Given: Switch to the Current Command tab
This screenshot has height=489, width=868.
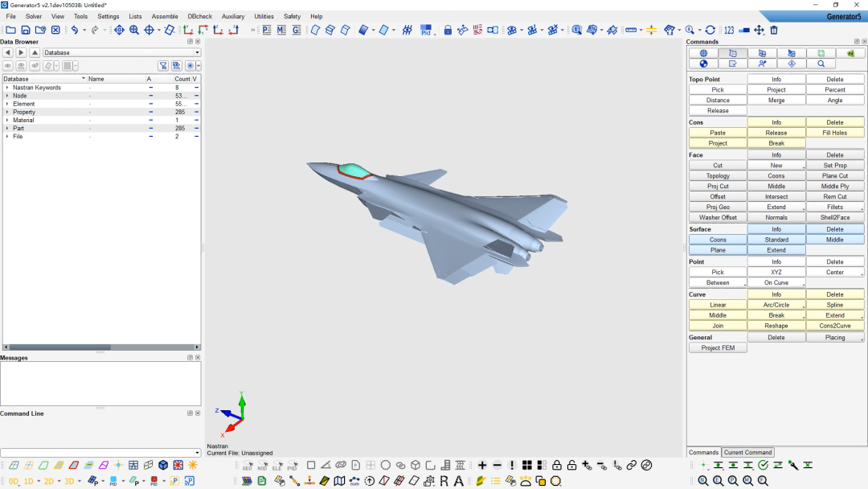Looking at the screenshot, I should (747, 452).
